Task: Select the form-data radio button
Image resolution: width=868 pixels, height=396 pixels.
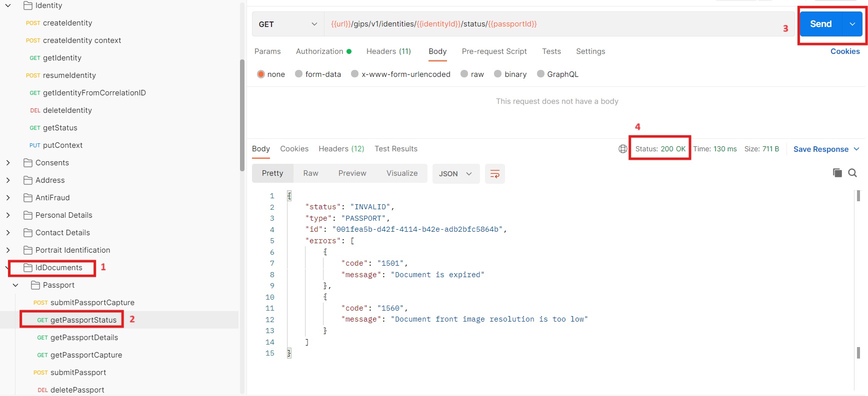Action: click(298, 74)
